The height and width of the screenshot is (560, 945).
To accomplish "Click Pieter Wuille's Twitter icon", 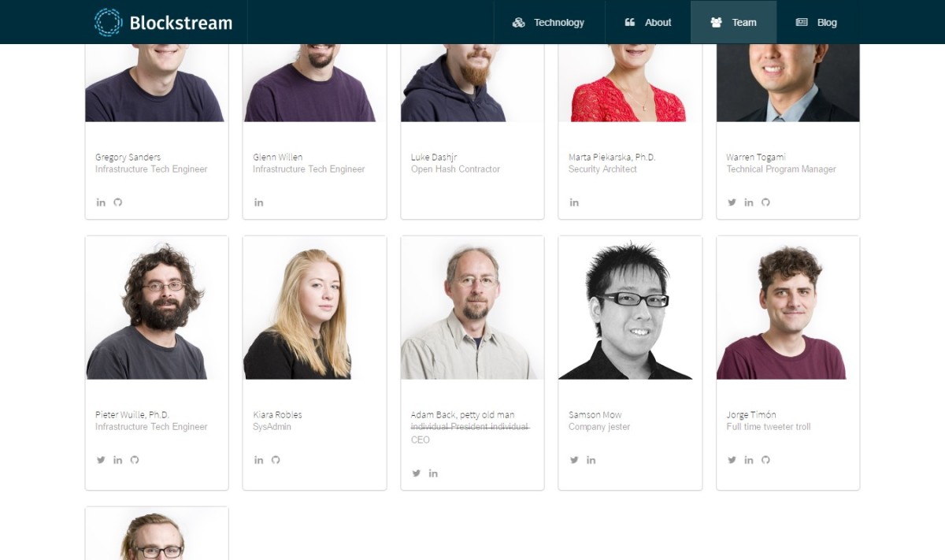I will pyautogui.click(x=101, y=460).
